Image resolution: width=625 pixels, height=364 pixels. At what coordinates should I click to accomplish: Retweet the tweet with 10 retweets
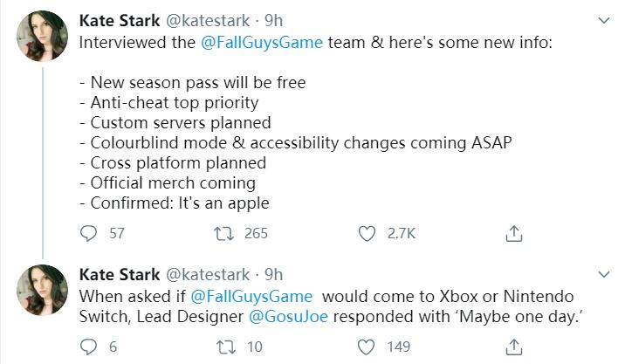tap(225, 347)
